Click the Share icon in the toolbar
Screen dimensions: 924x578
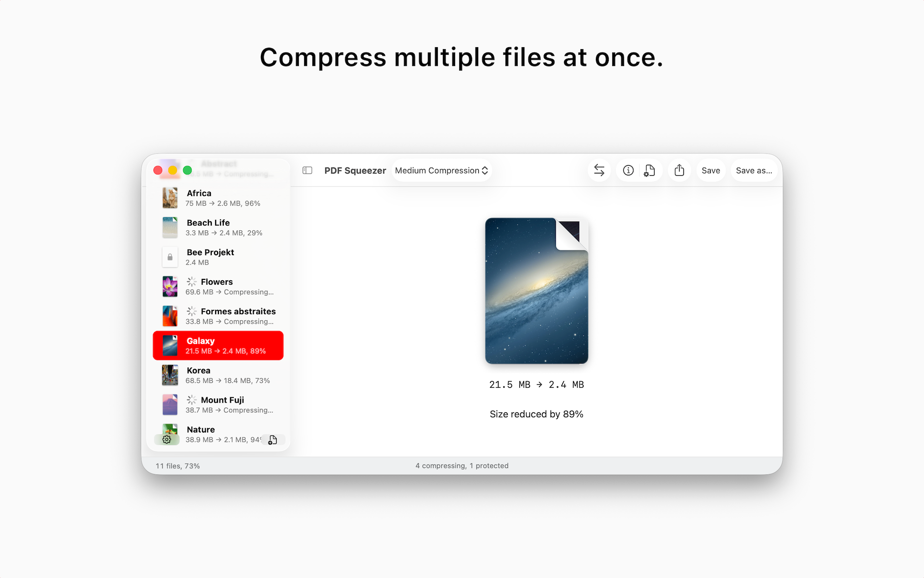[679, 171]
